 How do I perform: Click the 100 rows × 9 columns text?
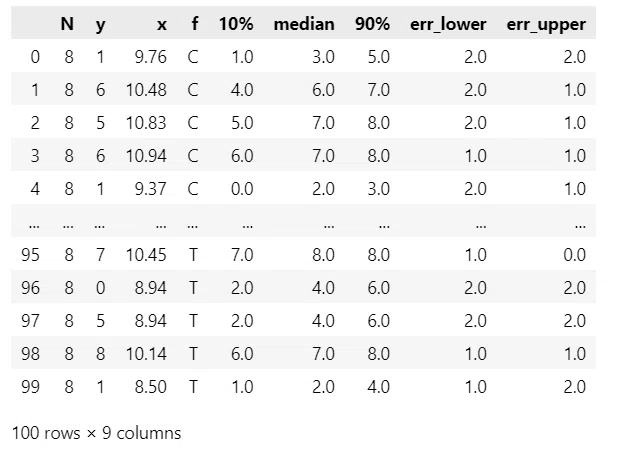pos(96,433)
